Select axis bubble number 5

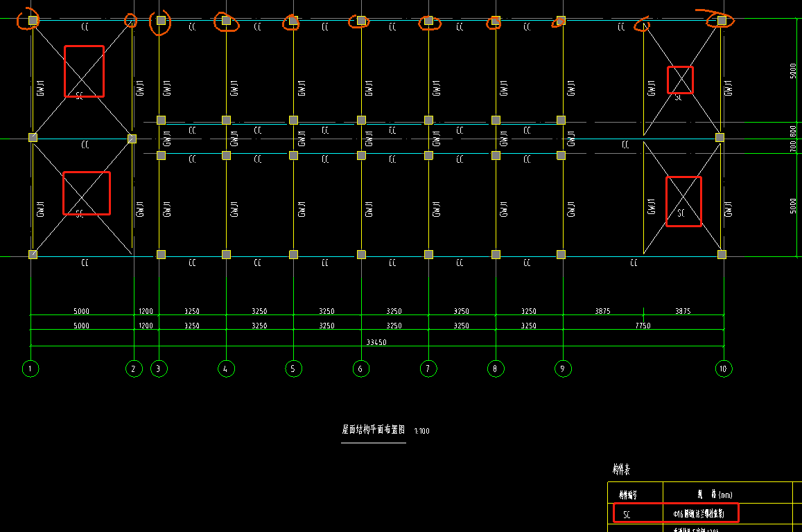click(x=294, y=369)
